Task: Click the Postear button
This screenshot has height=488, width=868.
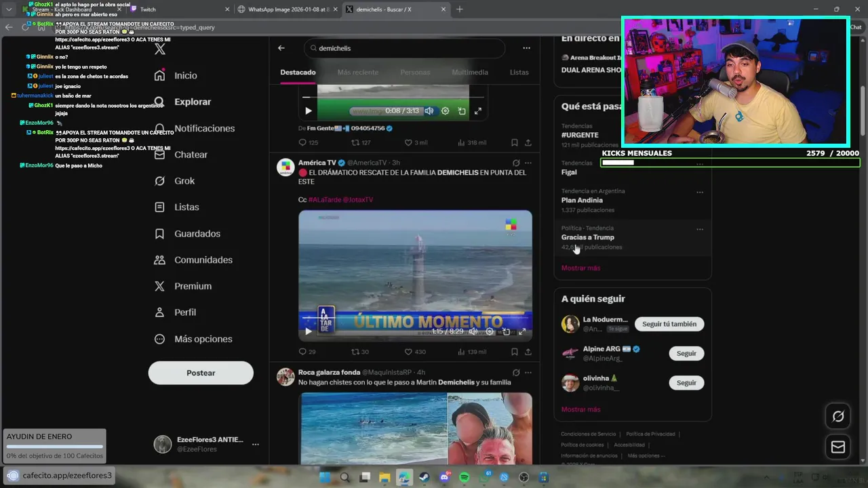Action: 201,373
